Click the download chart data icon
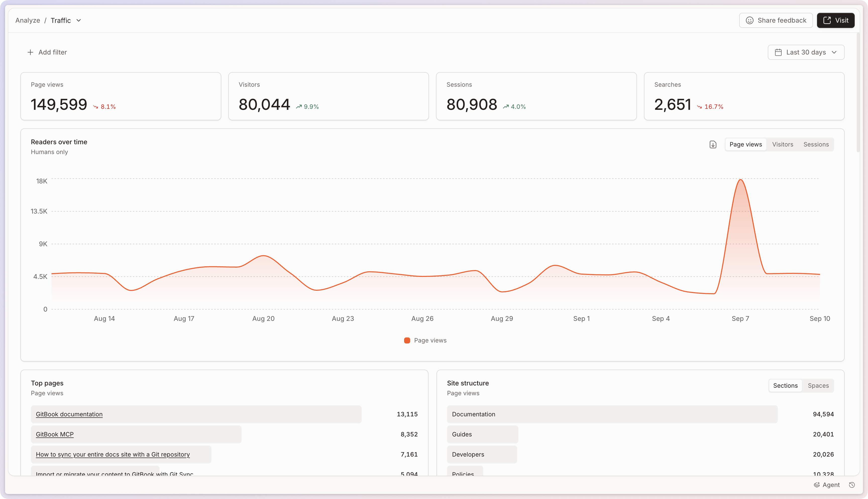This screenshot has width=868, height=499. point(713,144)
